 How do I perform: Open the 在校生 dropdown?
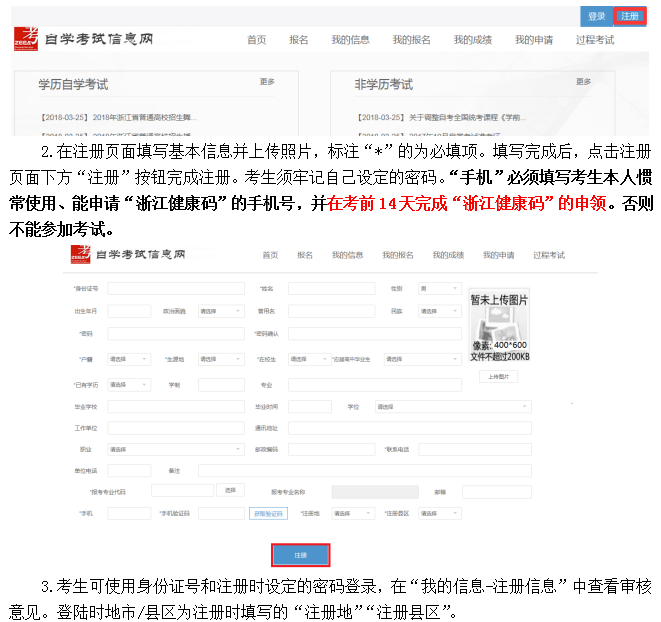(310, 359)
